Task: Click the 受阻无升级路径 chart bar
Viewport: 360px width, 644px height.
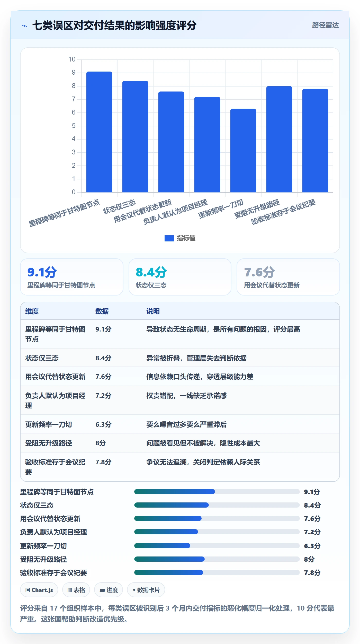Action: (279, 139)
